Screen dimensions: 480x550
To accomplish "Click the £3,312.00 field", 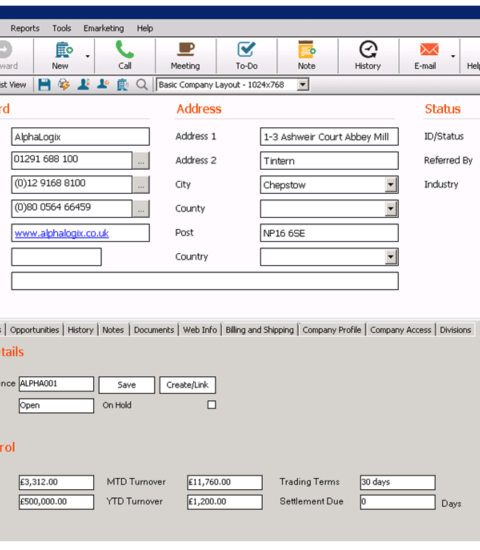I will 56,482.
